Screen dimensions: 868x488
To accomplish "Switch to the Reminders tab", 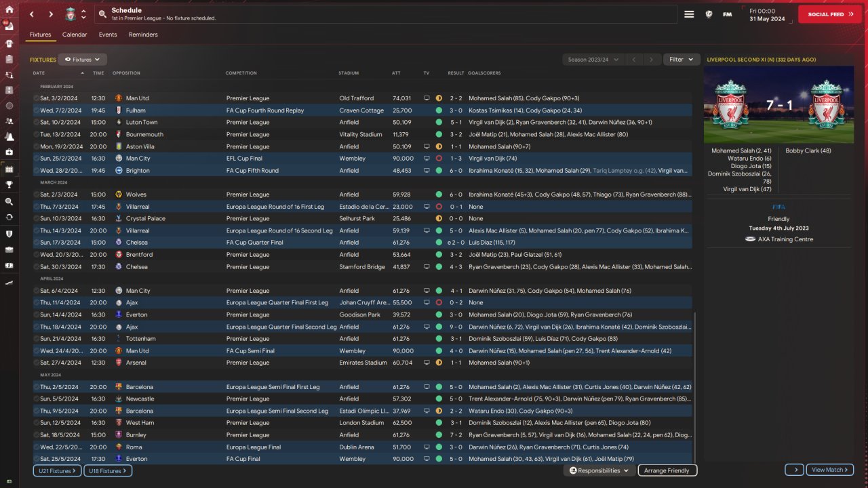I will click(143, 35).
